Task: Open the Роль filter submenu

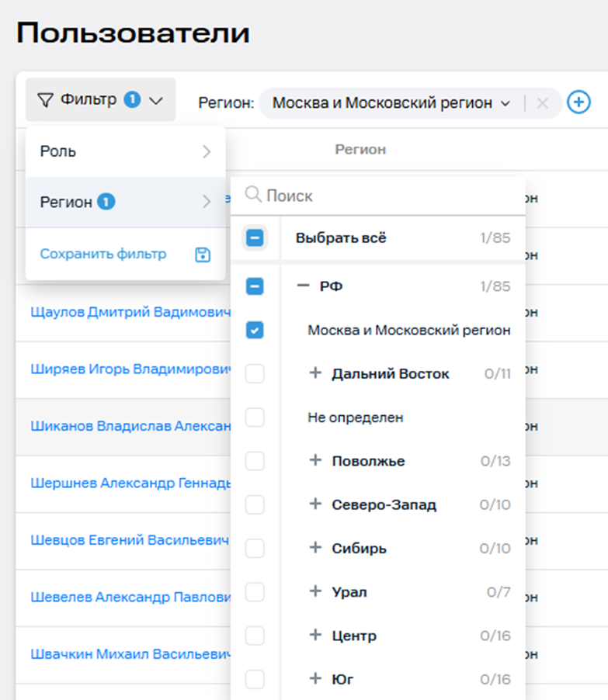Action: (124, 151)
